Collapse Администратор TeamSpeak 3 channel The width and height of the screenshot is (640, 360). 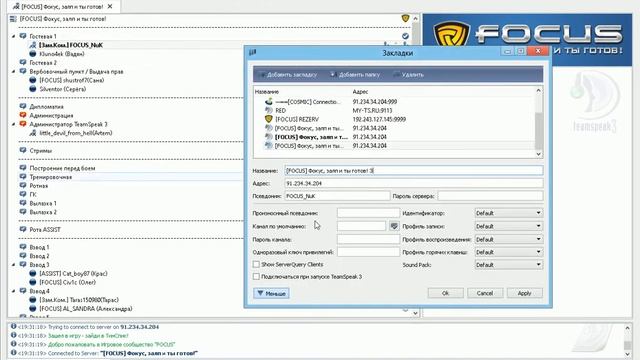coord(13,124)
